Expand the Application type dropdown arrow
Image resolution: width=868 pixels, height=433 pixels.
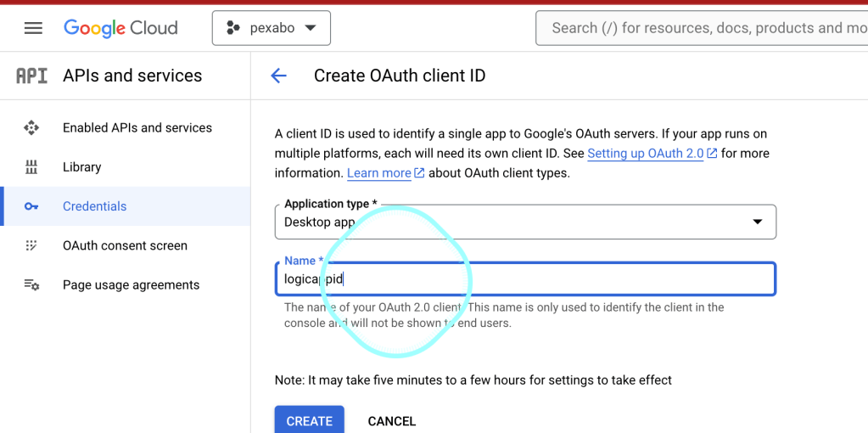click(758, 222)
